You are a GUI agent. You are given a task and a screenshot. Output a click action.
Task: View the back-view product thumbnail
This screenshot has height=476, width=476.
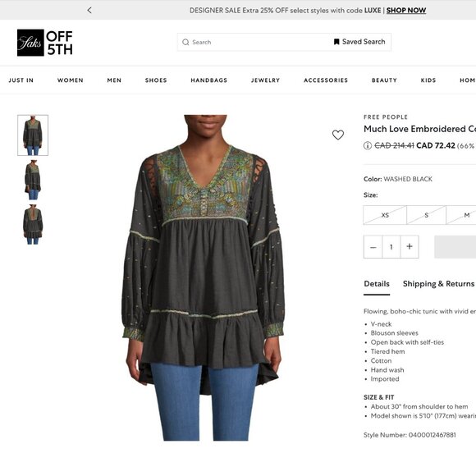[33, 224]
